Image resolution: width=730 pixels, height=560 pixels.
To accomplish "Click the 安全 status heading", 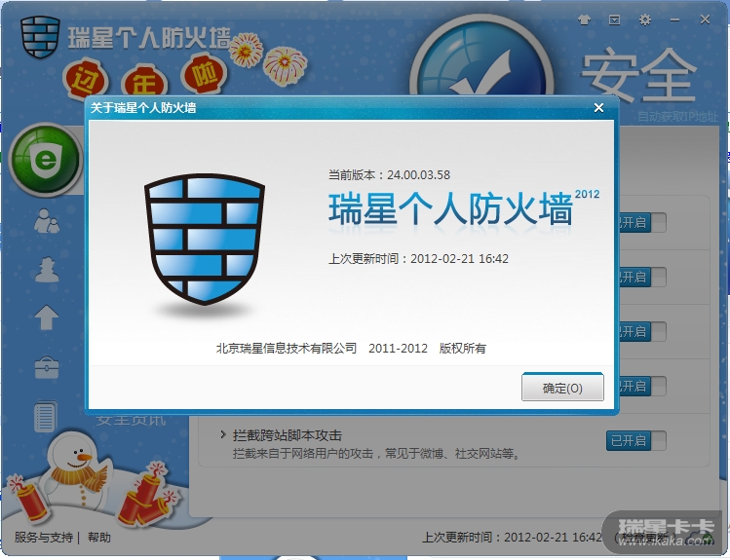I will [638, 74].
